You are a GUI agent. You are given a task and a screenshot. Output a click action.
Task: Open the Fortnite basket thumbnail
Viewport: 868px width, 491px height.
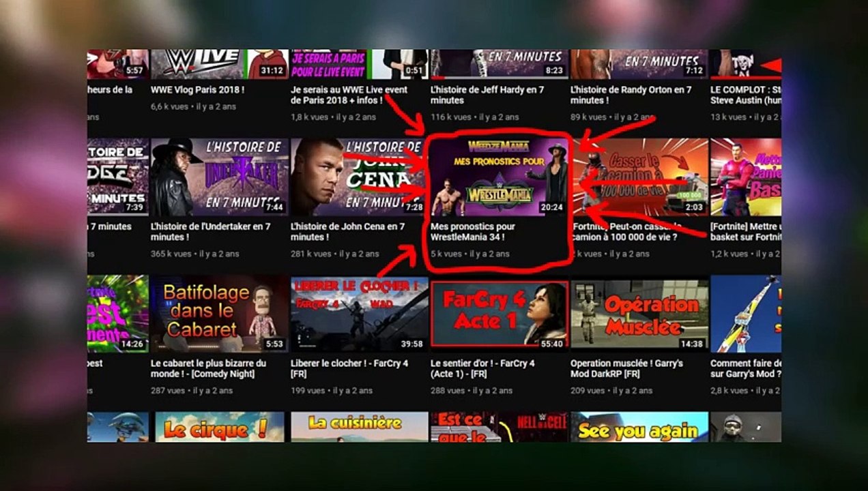point(746,177)
